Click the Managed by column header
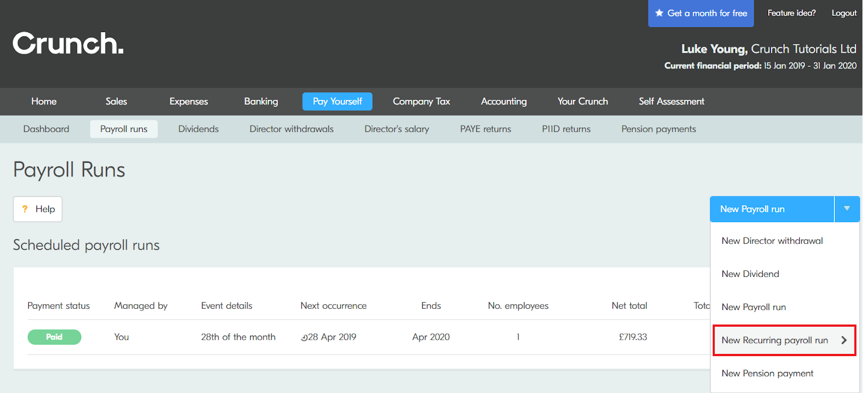 point(141,306)
